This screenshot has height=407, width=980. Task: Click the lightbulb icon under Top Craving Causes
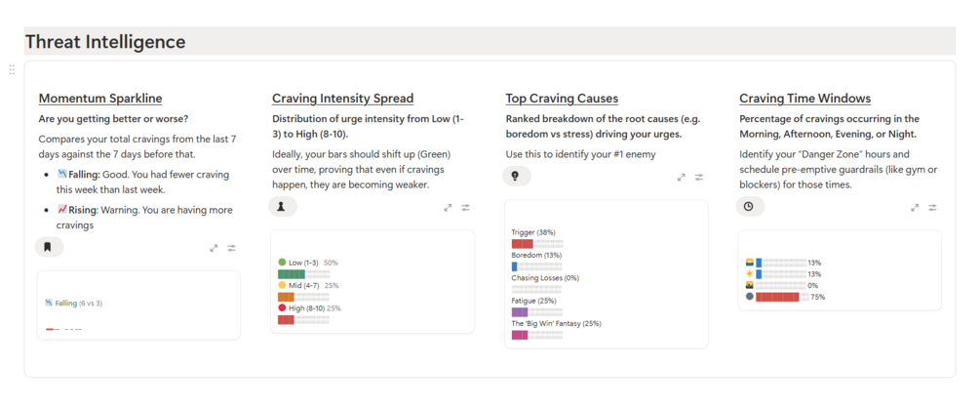(516, 176)
